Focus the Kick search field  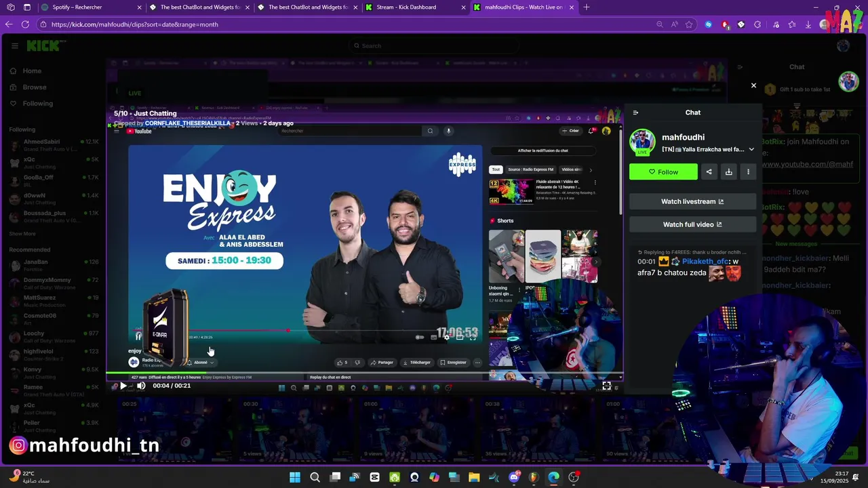[x=434, y=45]
